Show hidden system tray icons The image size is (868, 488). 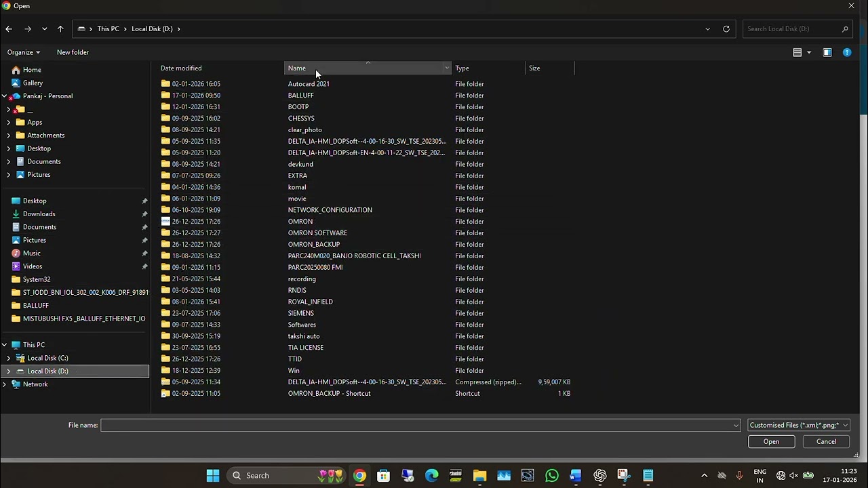tap(704, 476)
